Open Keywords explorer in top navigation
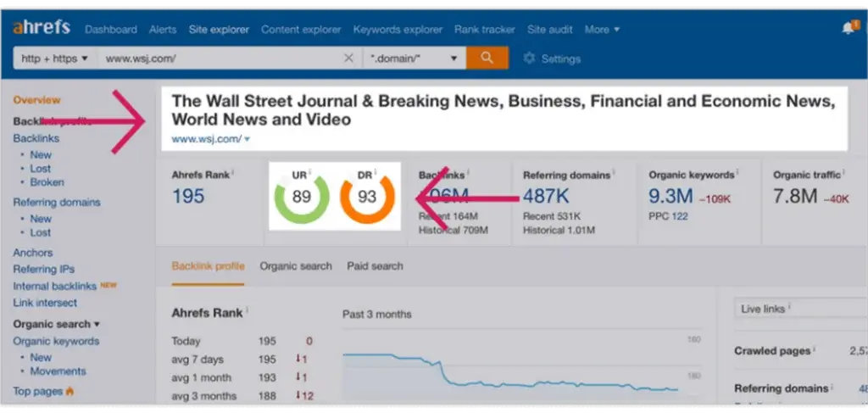Screen dimensions: 868x413 pos(398,30)
